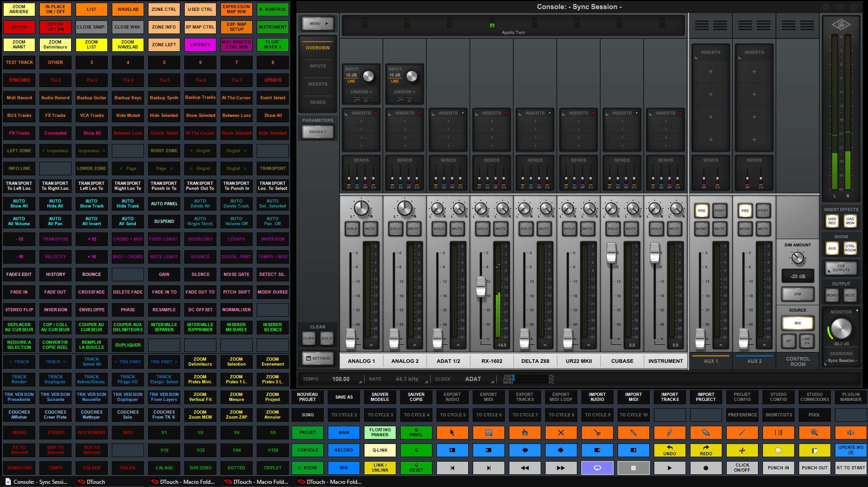Adjust the RX-1602 channel fader
This screenshot has height=487, width=868.
[x=481, y=287]
